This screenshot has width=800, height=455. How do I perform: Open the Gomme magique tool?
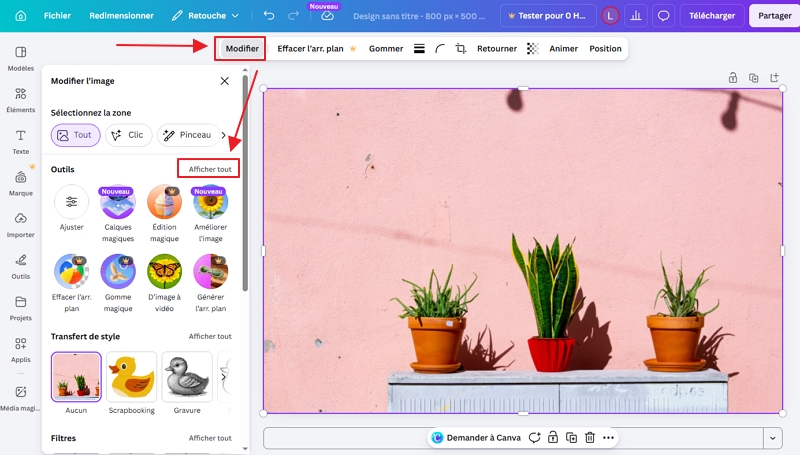pyautogui.click(x=118, y=284)
